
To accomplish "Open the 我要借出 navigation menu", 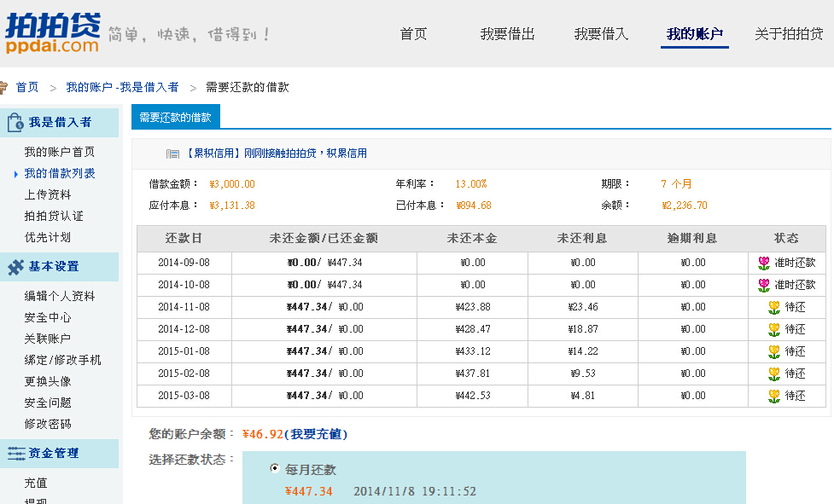I will point(507,34).
